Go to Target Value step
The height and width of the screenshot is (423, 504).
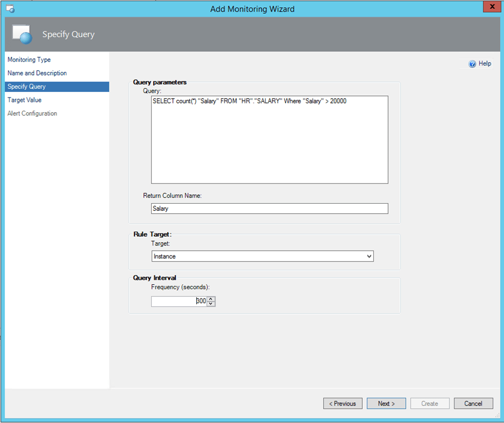click(24, 100)
